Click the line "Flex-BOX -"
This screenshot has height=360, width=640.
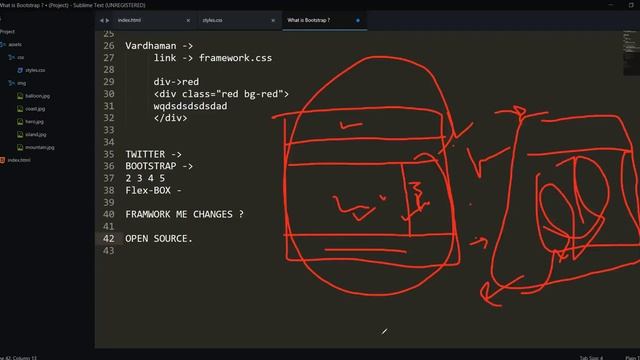[x=153, y=190]
